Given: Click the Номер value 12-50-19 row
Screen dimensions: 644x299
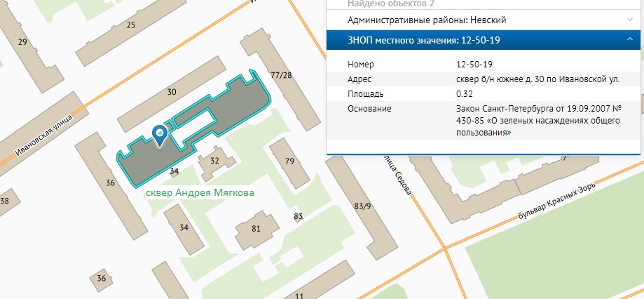Looking at the screenshot, I should pyautogui.click(x=473, y=65).
